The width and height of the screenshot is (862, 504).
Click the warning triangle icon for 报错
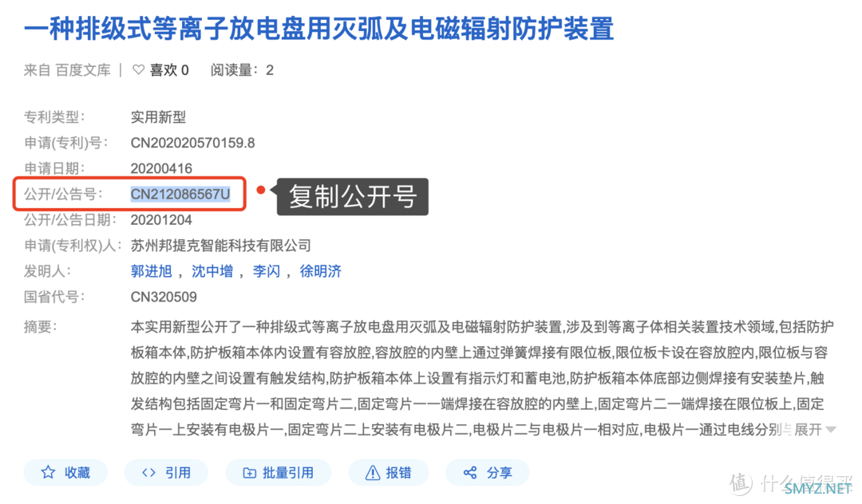pyautogui.click(x=373, y=472)
